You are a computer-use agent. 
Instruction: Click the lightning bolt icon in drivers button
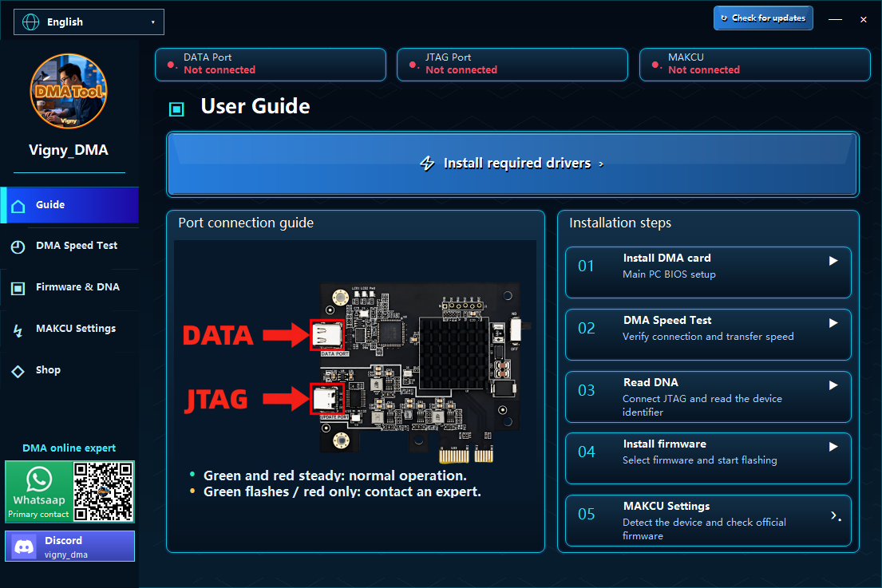[428, 163]
